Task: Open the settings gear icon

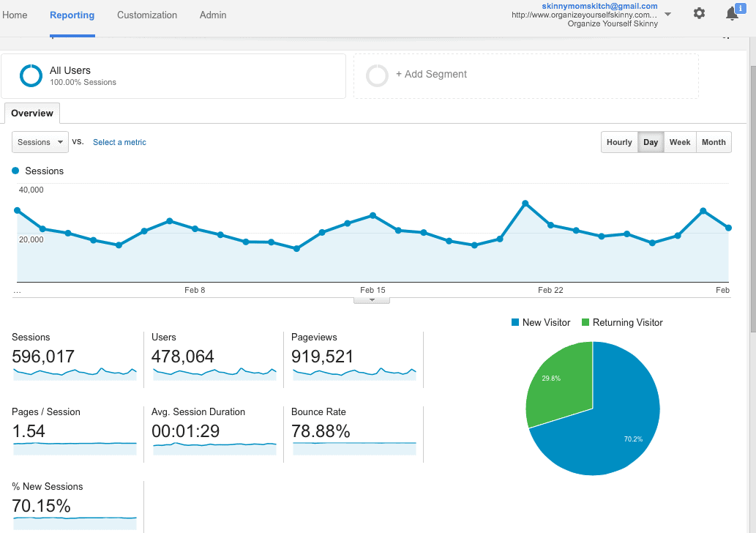Action: click(x=699, y=13)
